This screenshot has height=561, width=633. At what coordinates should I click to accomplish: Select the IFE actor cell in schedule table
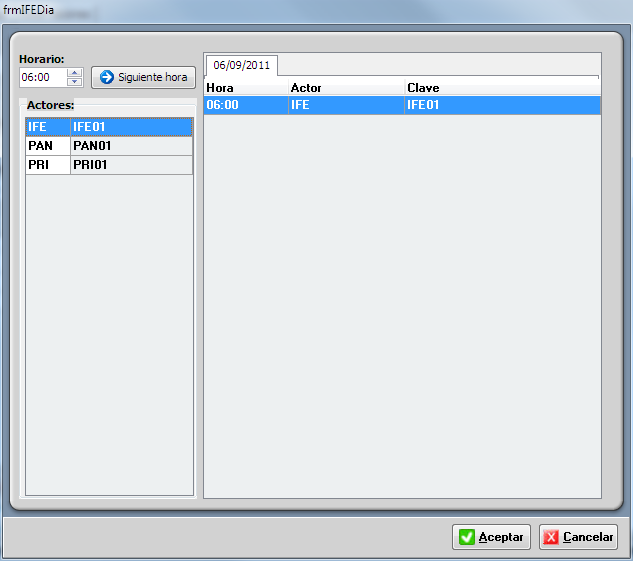point(346,105)
